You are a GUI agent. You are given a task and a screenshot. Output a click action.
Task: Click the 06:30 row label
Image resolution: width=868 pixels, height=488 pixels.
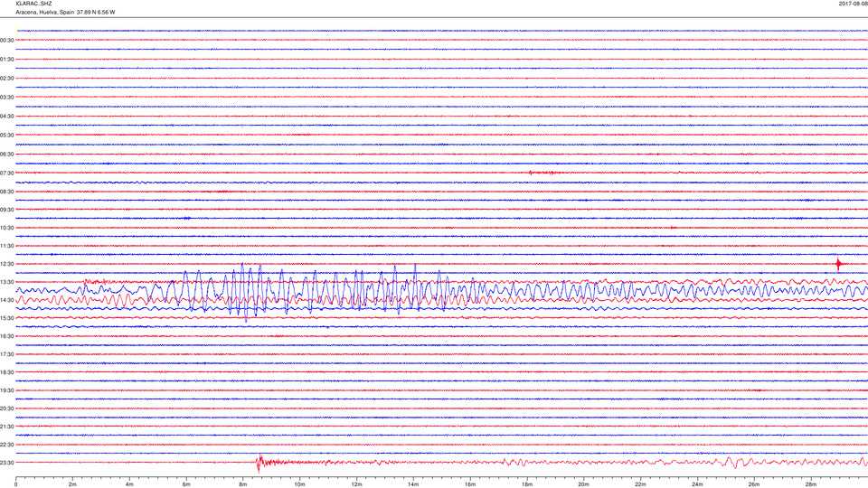[6, 155]
